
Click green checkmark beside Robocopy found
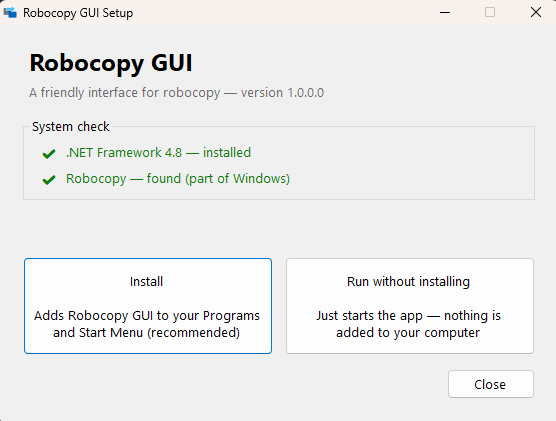[x=49, y=180]
